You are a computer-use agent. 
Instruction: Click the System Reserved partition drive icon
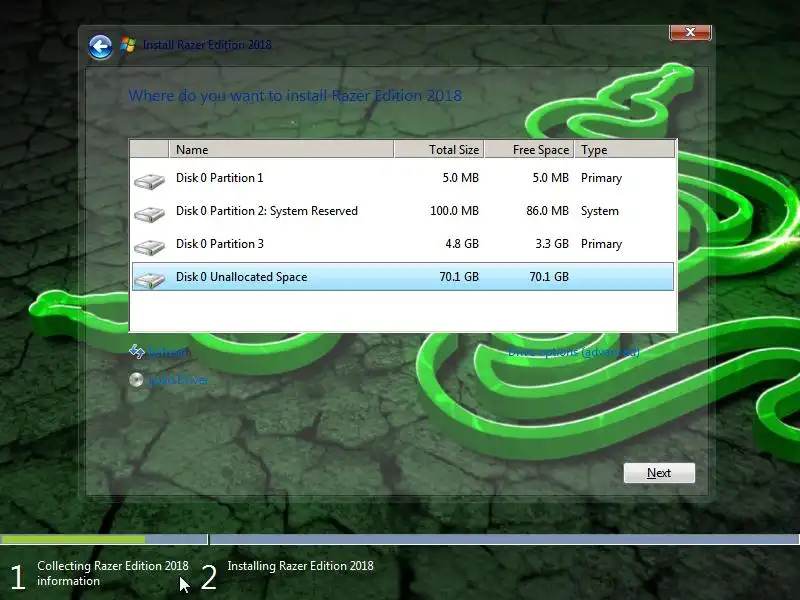tap(149, 214)
